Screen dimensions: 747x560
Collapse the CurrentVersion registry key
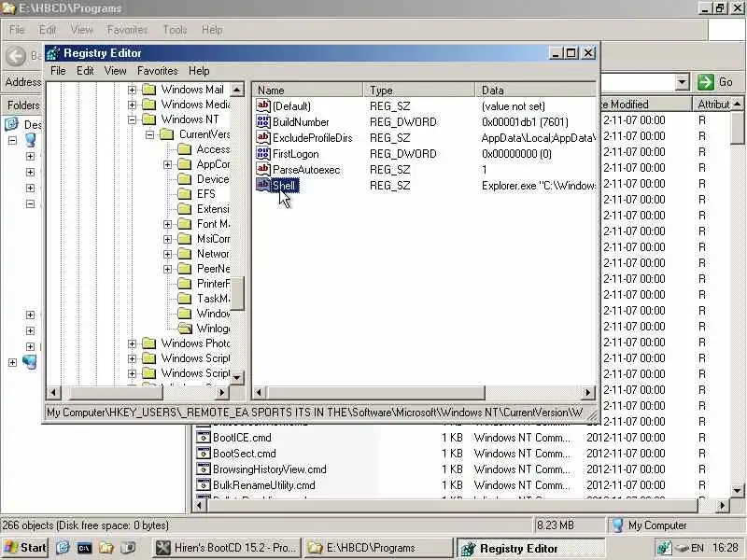150,134
